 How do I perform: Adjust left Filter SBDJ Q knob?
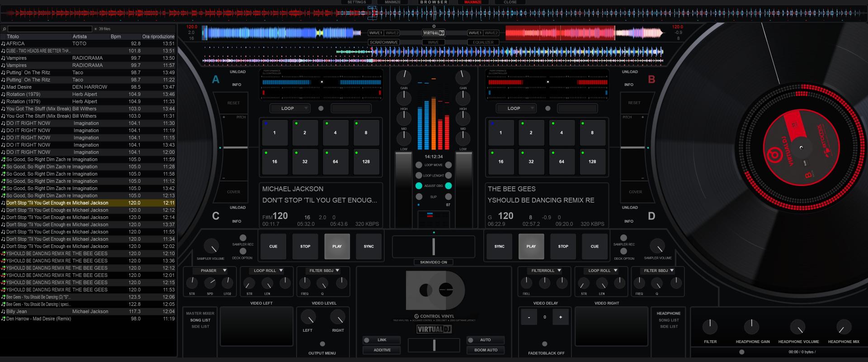point(322,283)
